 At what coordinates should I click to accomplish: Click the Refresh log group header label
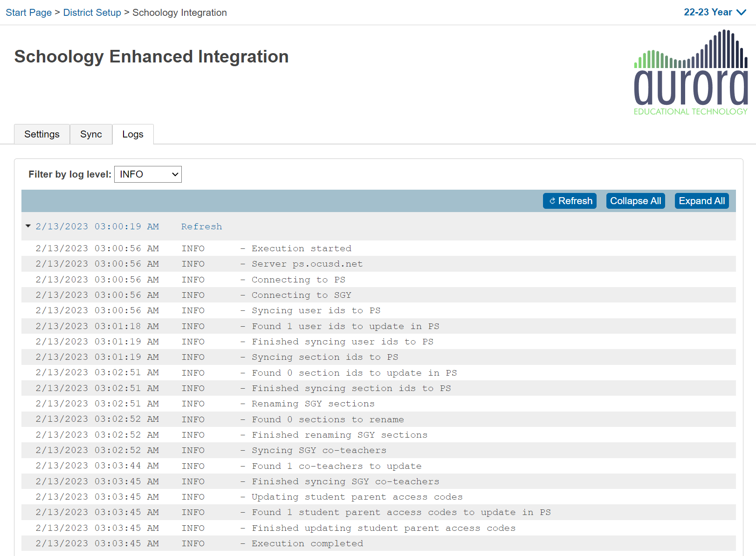click(201, 227)
